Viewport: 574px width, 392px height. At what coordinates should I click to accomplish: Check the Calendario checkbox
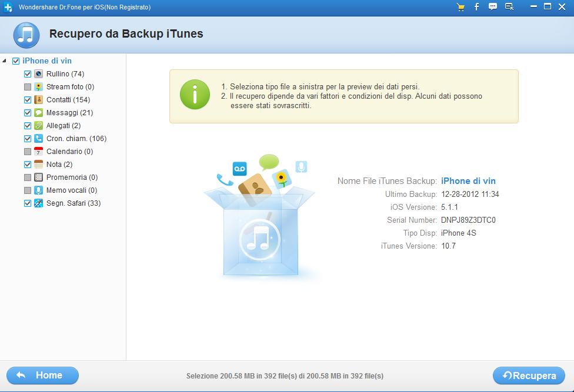coord(28,152)
